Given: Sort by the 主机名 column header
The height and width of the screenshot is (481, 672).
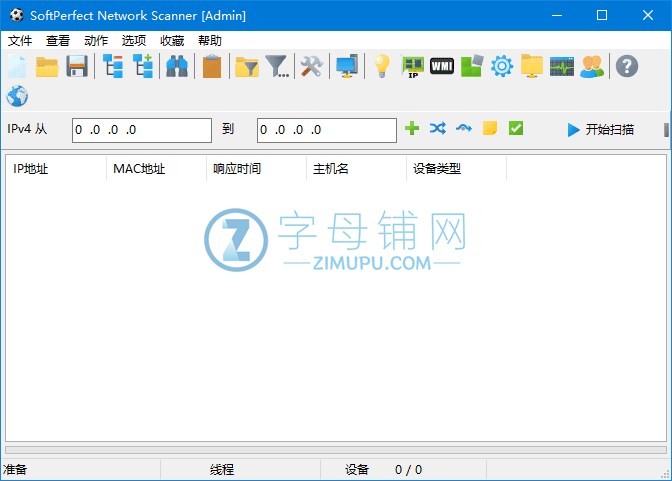Looking at the screenshot, I should pyautogui.click(x=356, y=169).
